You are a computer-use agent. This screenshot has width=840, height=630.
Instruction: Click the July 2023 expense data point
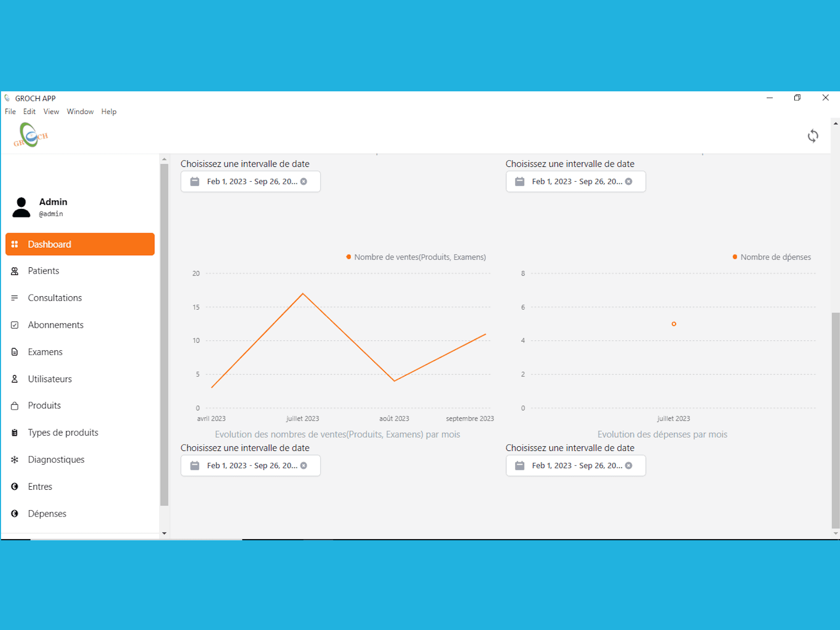(674, 324)
